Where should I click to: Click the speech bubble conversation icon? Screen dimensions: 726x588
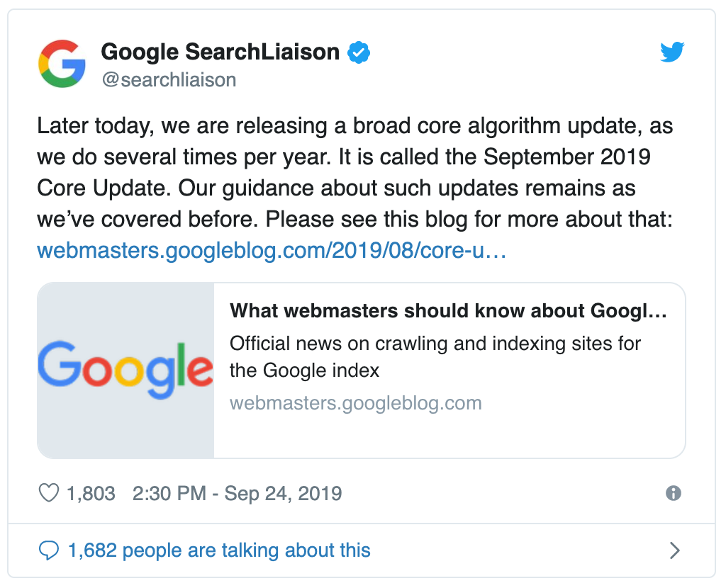[48, 550]
